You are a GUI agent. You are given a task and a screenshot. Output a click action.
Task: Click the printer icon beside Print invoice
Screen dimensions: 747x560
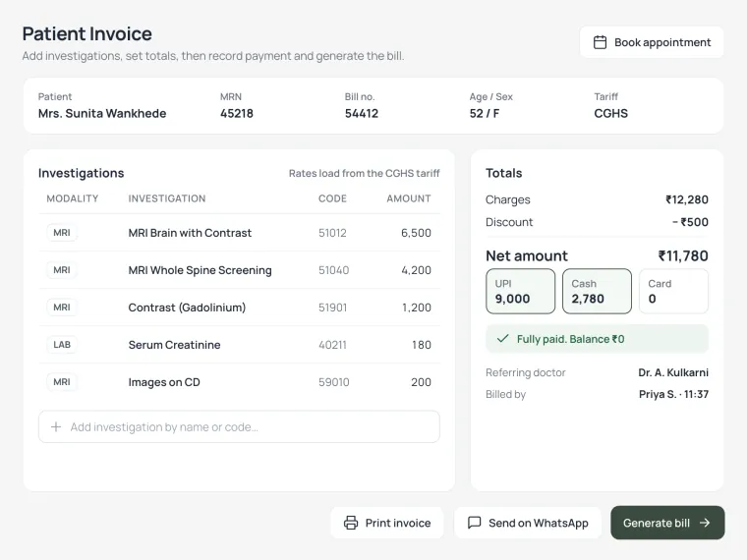pyautogui.click(x=351, y=523)
